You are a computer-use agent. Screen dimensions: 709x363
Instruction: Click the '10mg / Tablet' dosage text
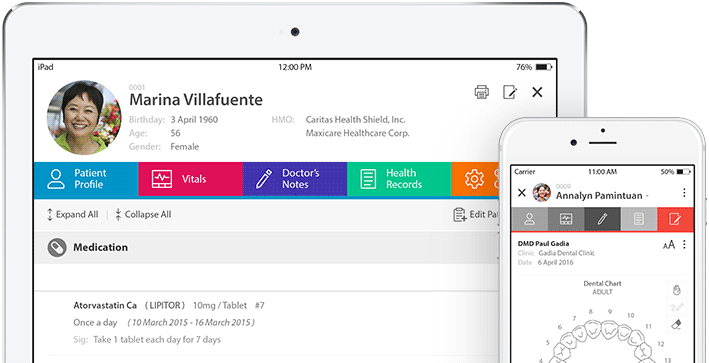coord(220,306)
